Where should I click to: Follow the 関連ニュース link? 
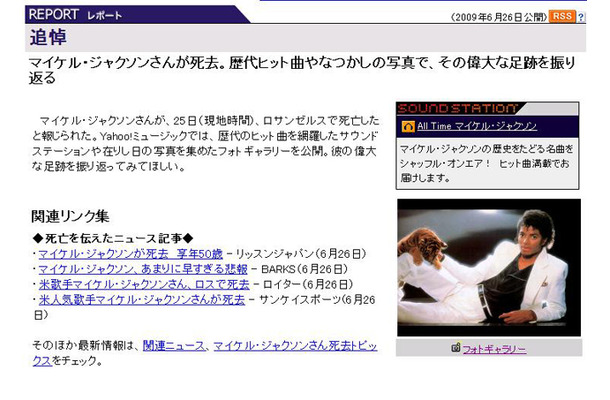tap(174, 346)
